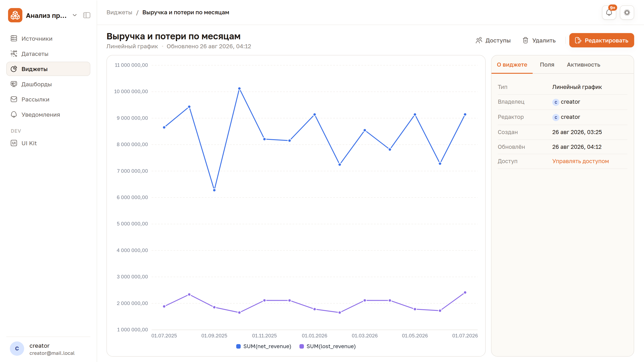644x362 pixels.
Task: Click the net revenue peak point above 10 000 000
Action: click(239, 88)
